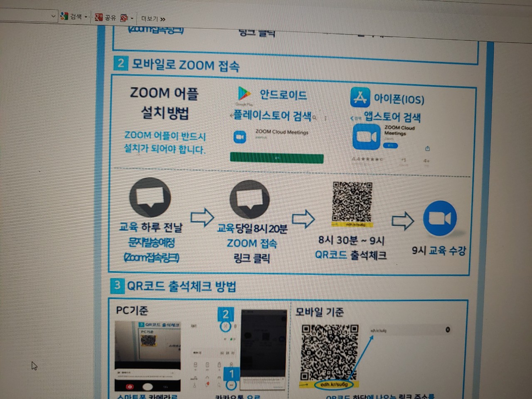Click the PC기준 label
This screenshot has height=399, width=532.
click(132, 310)
